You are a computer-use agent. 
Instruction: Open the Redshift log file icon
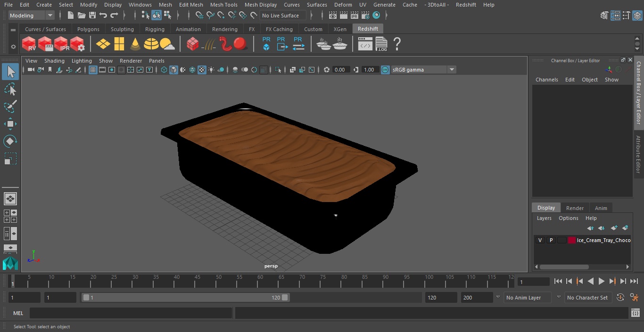click(381, 44)
